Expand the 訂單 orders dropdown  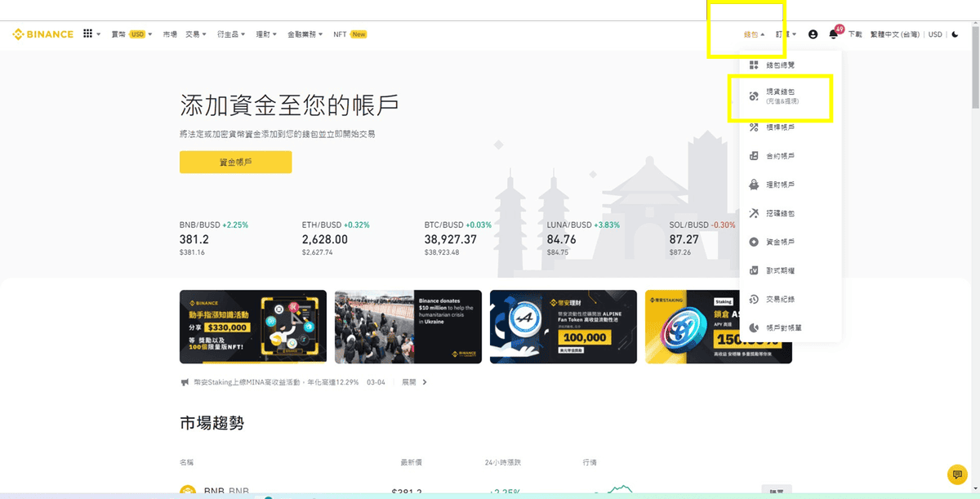point(786,34)
